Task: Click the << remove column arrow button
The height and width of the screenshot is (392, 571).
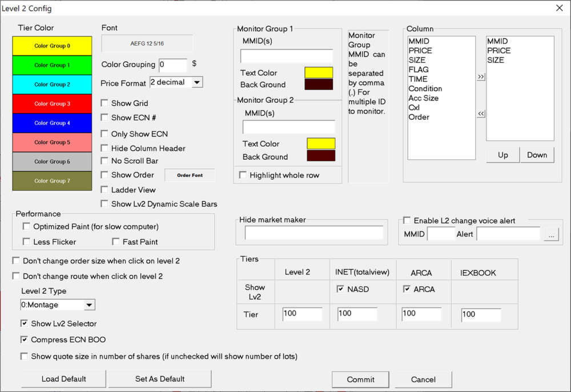Action: [481, 114]
